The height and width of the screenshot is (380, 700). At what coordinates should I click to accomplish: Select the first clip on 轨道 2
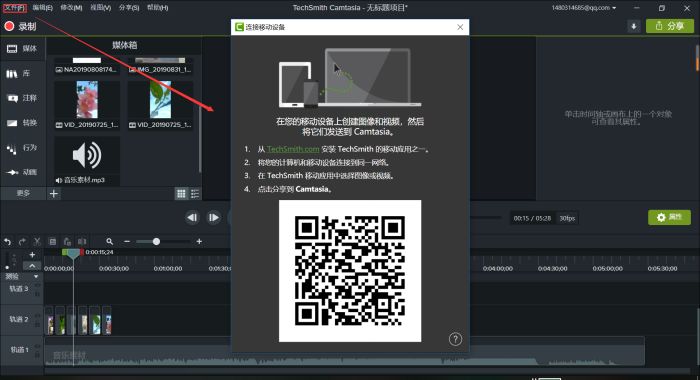pyautogui.click(x=50, y=321)
